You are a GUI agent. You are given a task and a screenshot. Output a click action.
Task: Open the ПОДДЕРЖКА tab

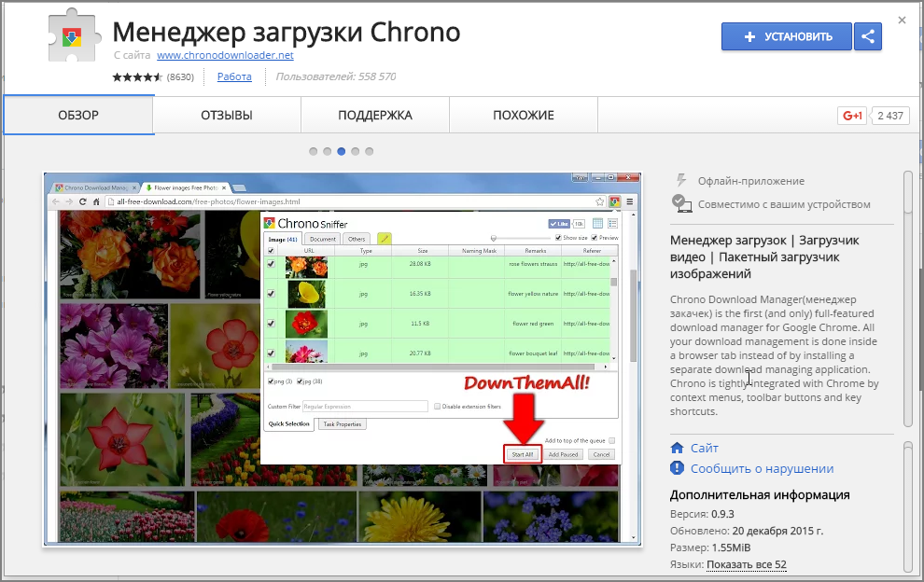click(x=375, y=116)
